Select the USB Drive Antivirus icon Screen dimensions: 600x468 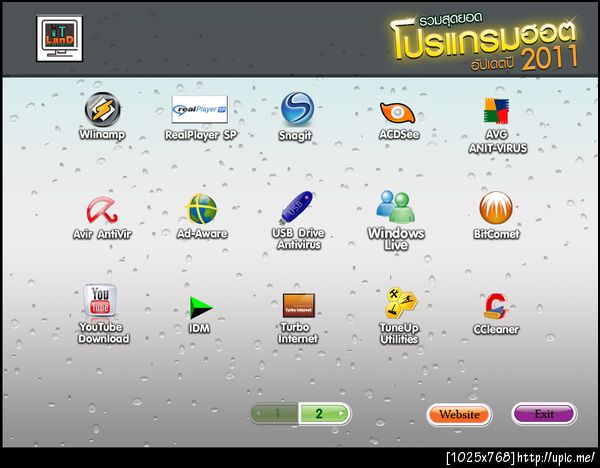296,207
